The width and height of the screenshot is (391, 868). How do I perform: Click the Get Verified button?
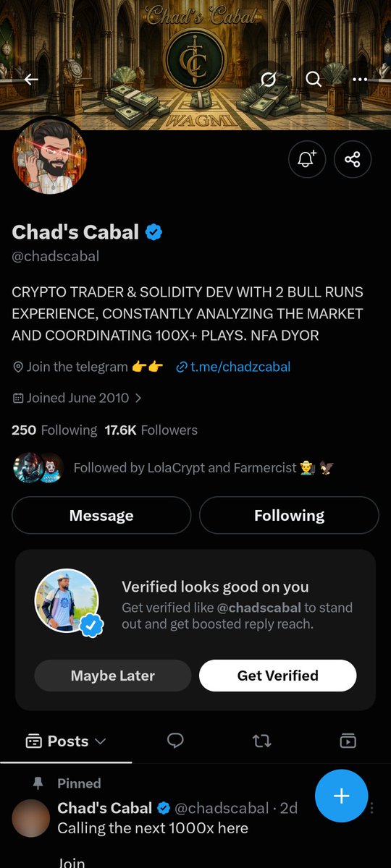click(x=278, y=676)
